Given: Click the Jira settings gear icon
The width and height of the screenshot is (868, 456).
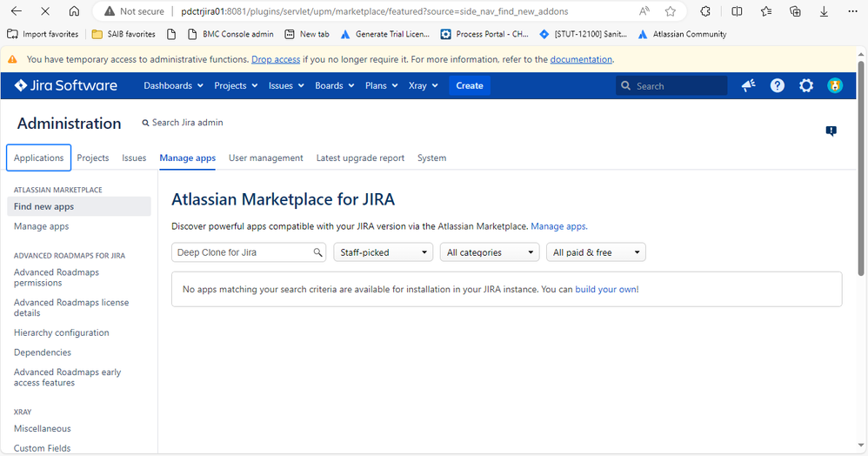Looking at the screenshot, I should [x=806, y=85].
